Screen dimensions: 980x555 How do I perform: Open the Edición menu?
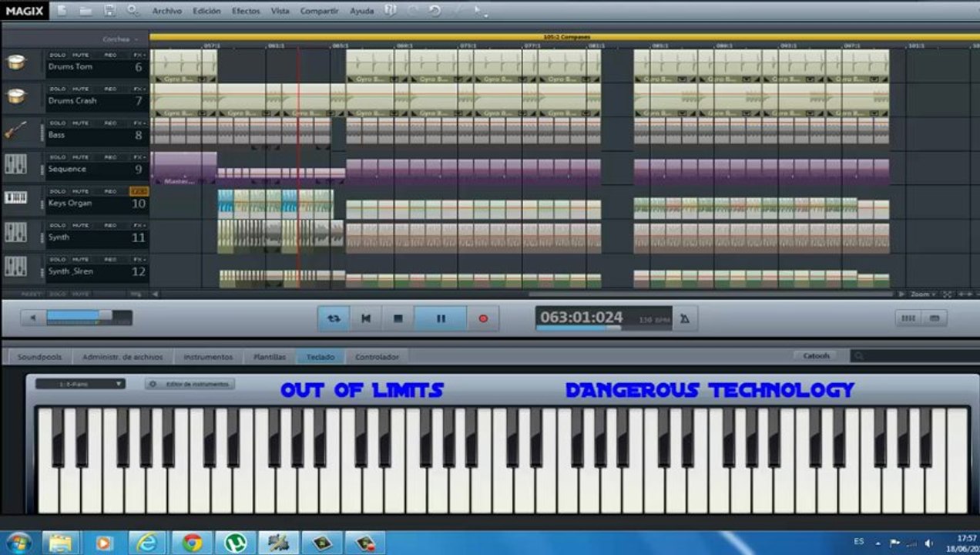[x=206, y=11]
